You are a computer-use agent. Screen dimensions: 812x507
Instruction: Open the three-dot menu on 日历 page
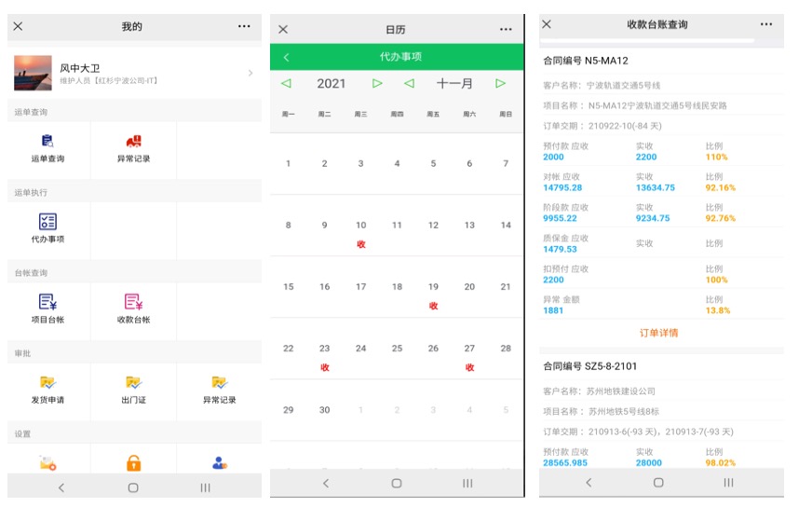pos(506,30)
